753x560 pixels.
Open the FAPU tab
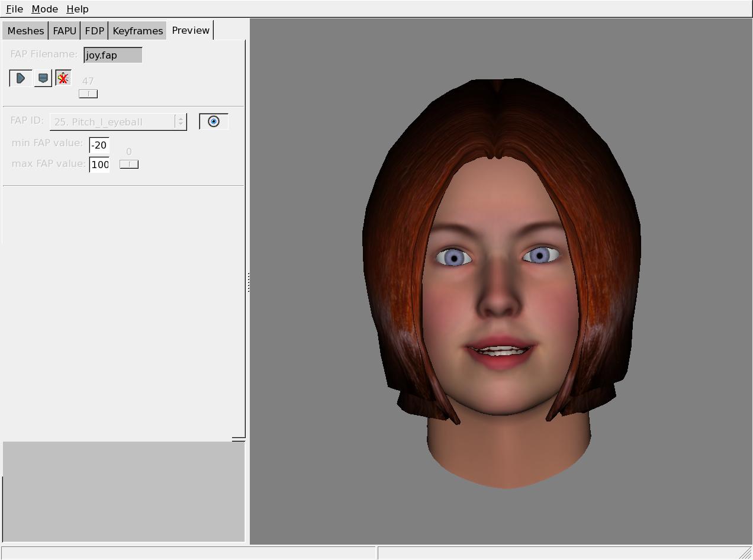click(x=65, y=31)
